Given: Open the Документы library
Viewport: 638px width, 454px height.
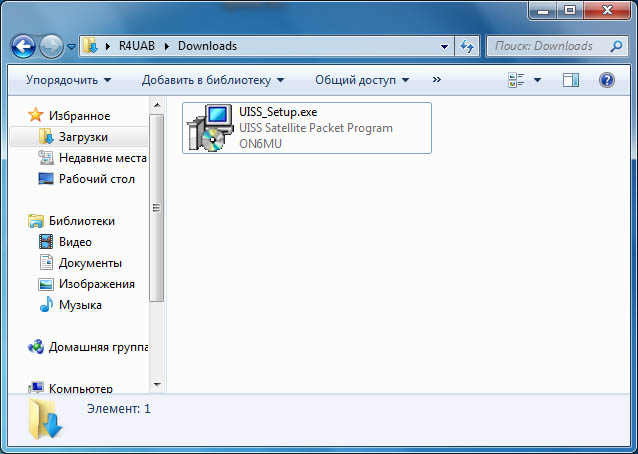Looking at the screenshot, I should 90,263.
